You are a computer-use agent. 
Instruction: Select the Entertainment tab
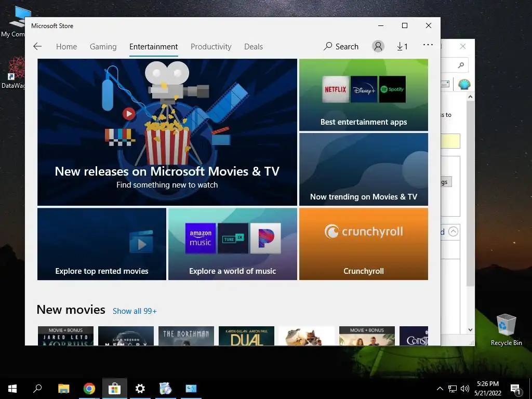coord(153,46)
